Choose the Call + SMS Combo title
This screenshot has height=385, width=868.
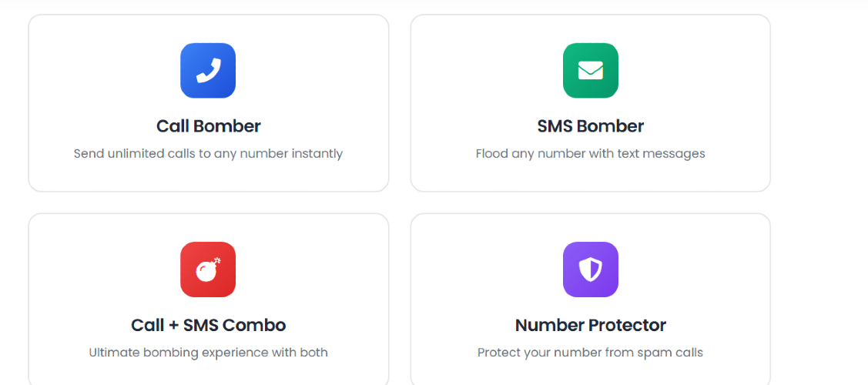click(x=208, y=325)
